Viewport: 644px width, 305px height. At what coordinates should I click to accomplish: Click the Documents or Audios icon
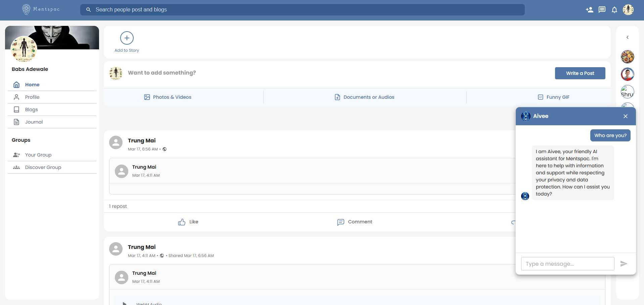tap(337, 97)
